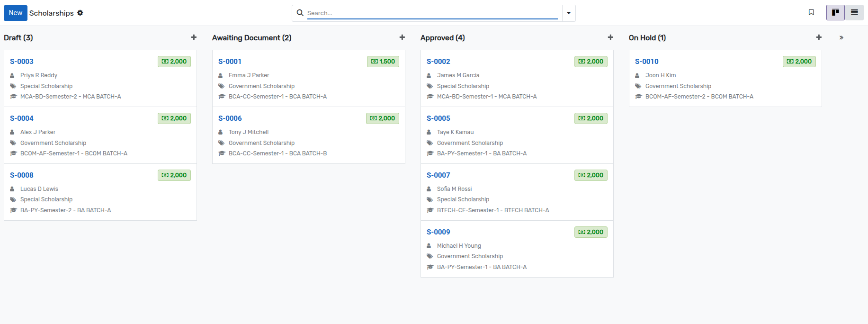Screen dimensions: 868x324
Task: Click the 2,000 amount badge on S-0003
Action: pyautogui.click(x=174, y=62)
